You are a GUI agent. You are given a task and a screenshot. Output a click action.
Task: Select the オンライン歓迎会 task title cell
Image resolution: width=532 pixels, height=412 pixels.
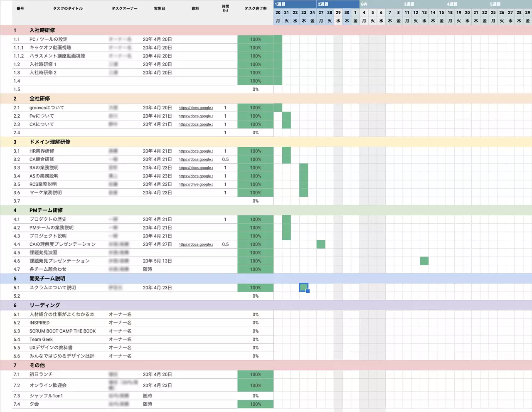coord(48,385)
